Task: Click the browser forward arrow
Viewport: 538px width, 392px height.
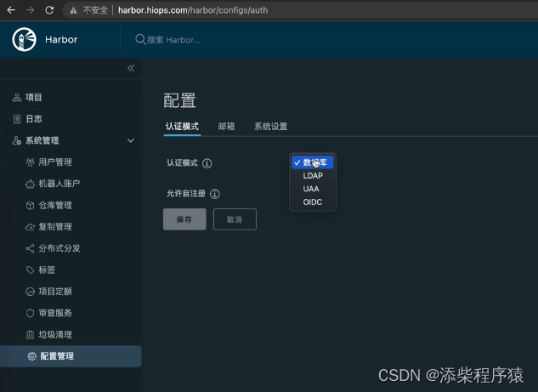Action: pos(31,10)
